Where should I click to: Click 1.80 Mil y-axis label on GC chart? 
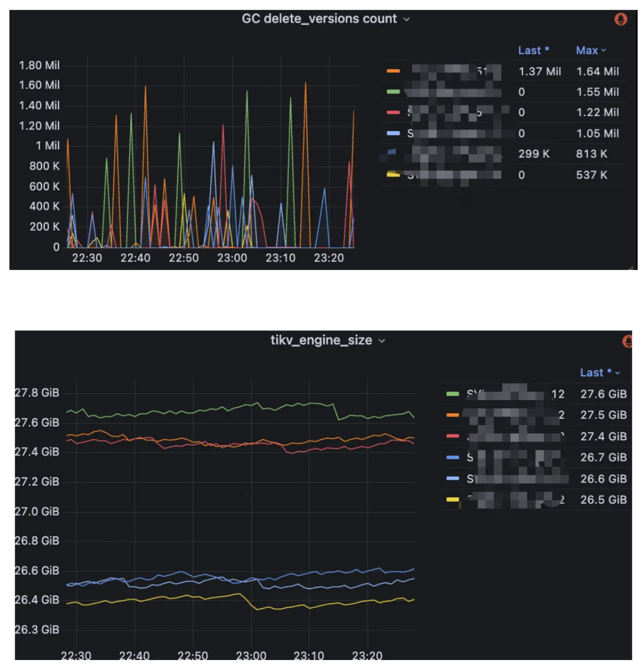[39, 65]
